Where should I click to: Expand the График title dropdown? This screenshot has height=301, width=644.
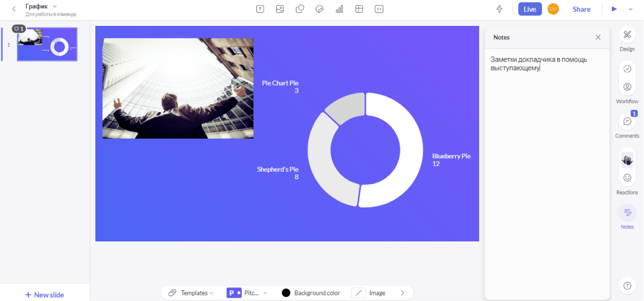[55, 7]
